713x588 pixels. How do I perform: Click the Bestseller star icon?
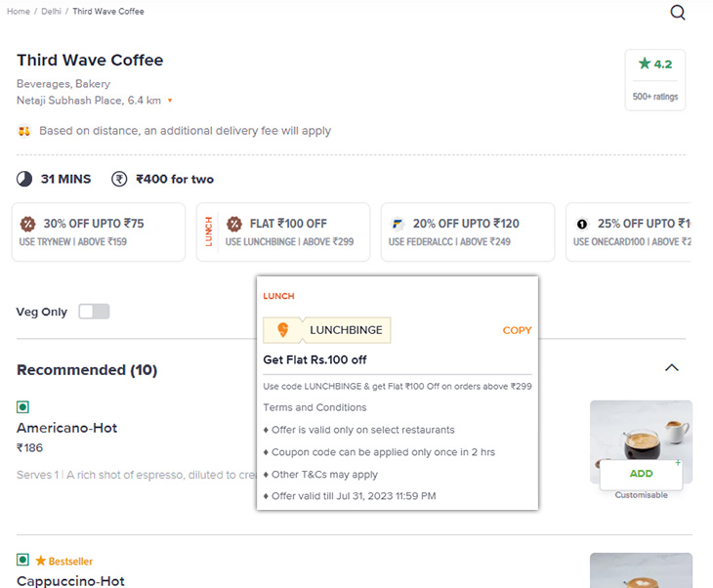coord(40,561)
